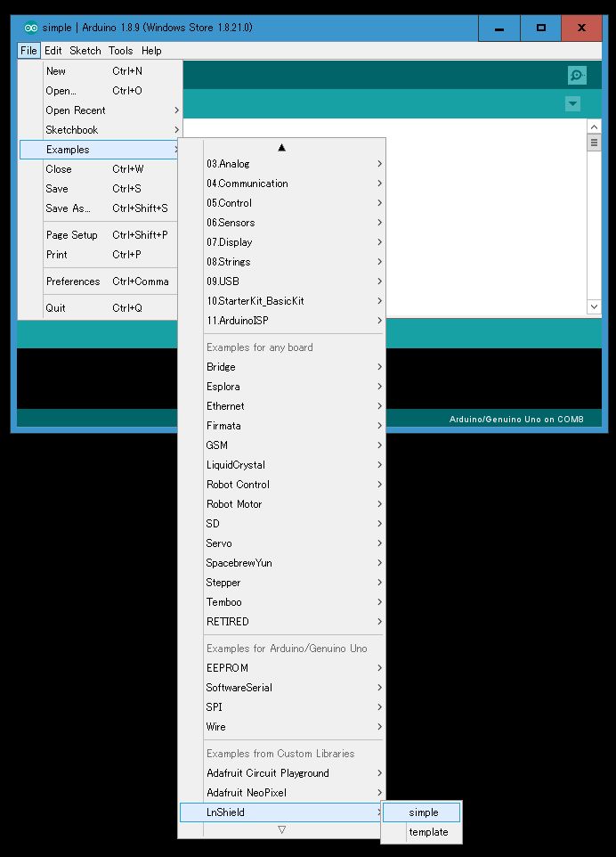Expand Sketchbook submenu
This screenshot has width=616, height=857.
100,130
